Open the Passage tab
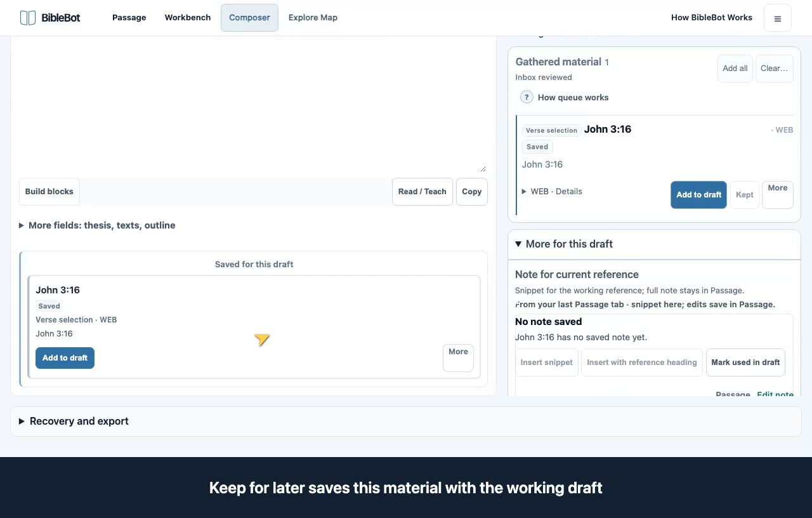Screen dimensions: 812x518 (x=129, y=18)
